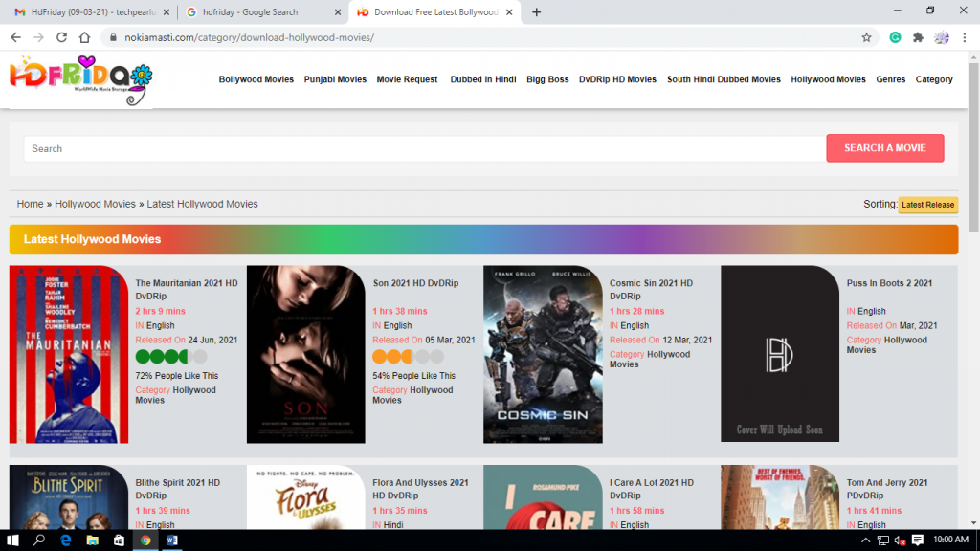Open File Explorer from taskbar
Viewport: 980px width, 551px height.
point(93,540)
